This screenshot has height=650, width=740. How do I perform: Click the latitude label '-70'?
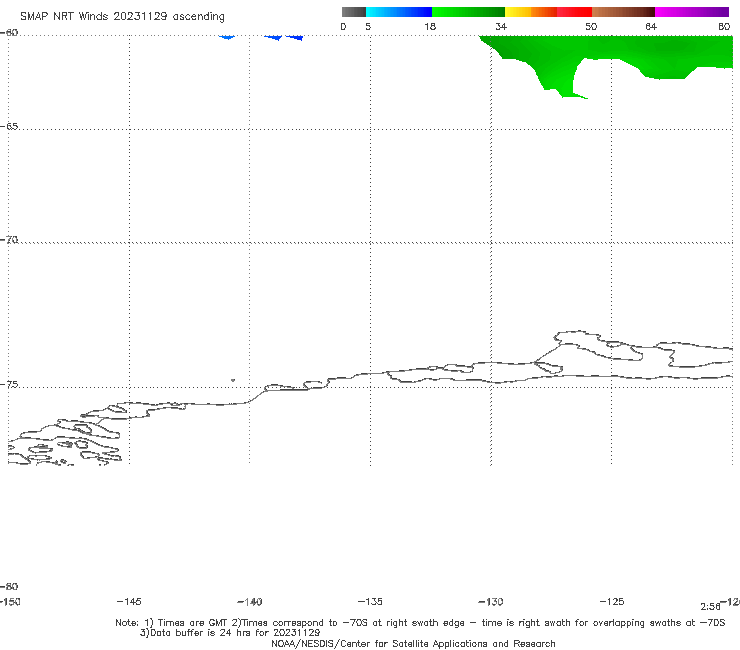click(x=9, y=240)
